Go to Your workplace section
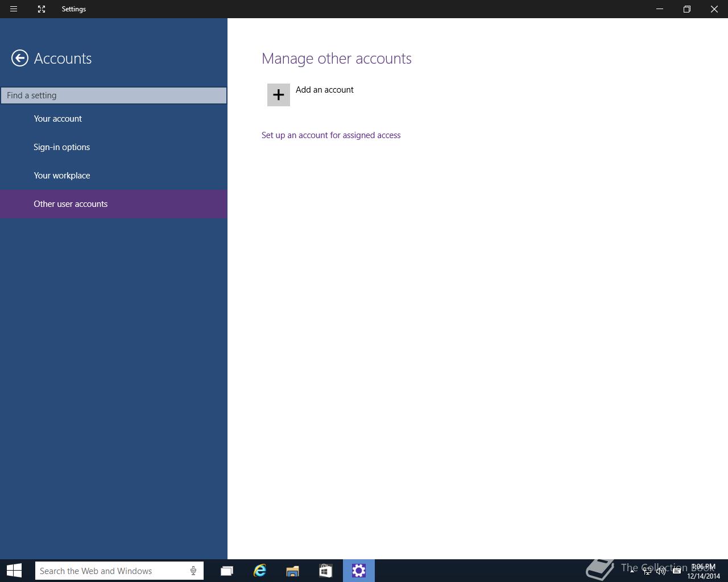The image size is (728, 582). coord(114,176)
